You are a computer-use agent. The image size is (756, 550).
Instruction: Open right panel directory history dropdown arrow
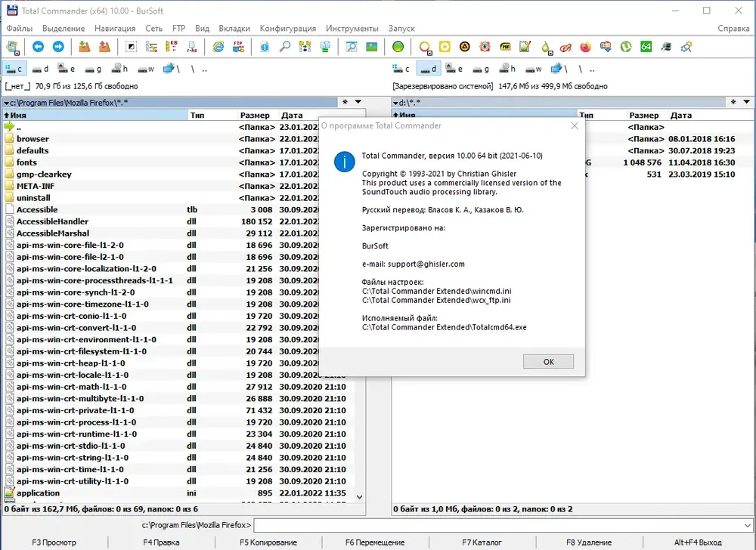(x=746, y=102)
